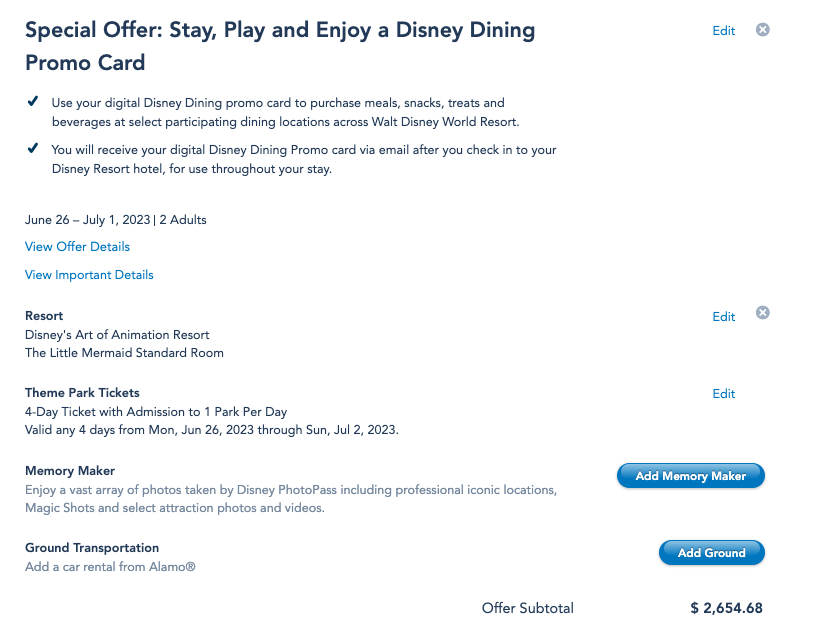Click the 4-Day Ticket description line
821x635 pixels.
coord(156,412)
